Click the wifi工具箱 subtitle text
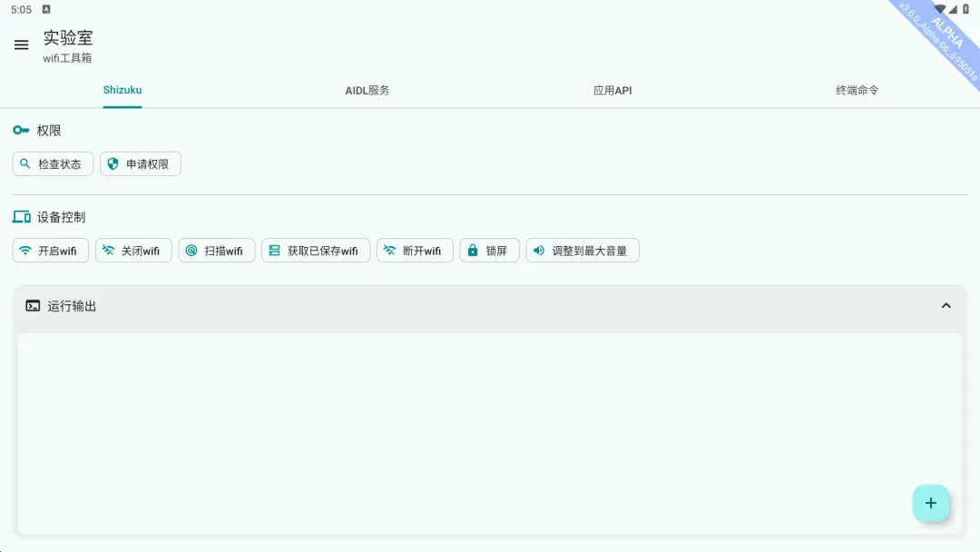Screen dimensions: 980x552 click(x=67, y=58)
